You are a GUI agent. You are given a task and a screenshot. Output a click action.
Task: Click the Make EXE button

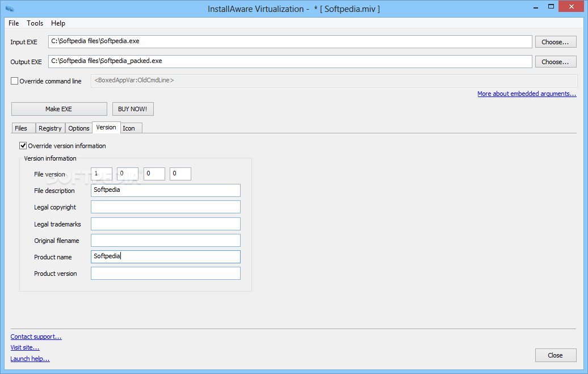59,109
